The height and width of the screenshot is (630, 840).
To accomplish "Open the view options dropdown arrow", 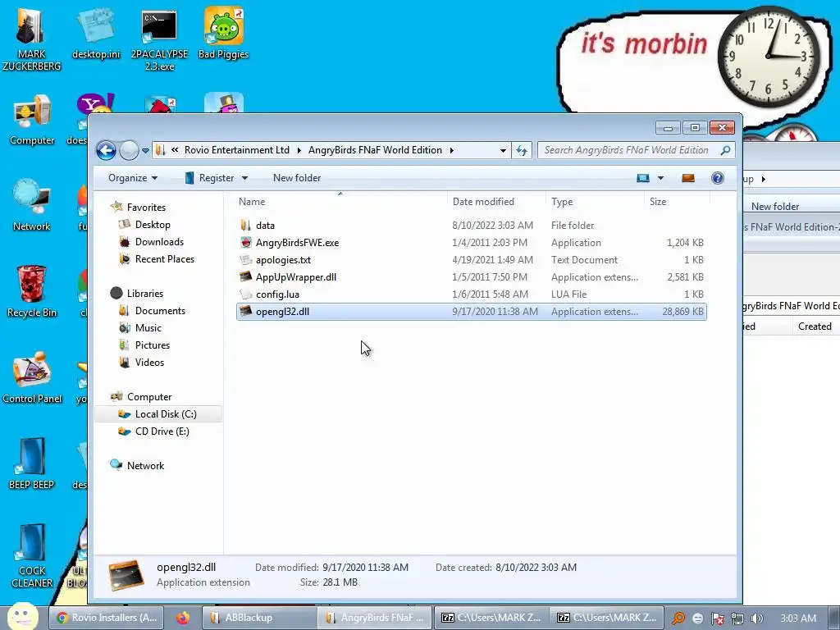I will pos(660,178).
